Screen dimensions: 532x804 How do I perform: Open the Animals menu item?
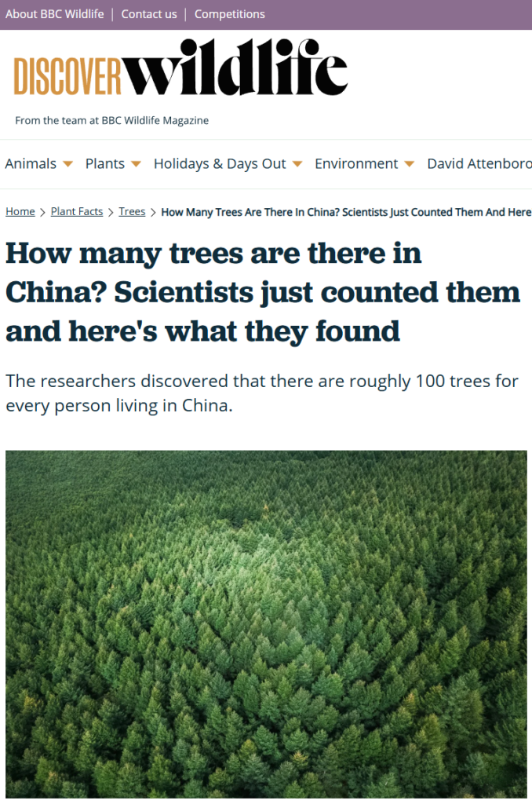tap(31, 163)
